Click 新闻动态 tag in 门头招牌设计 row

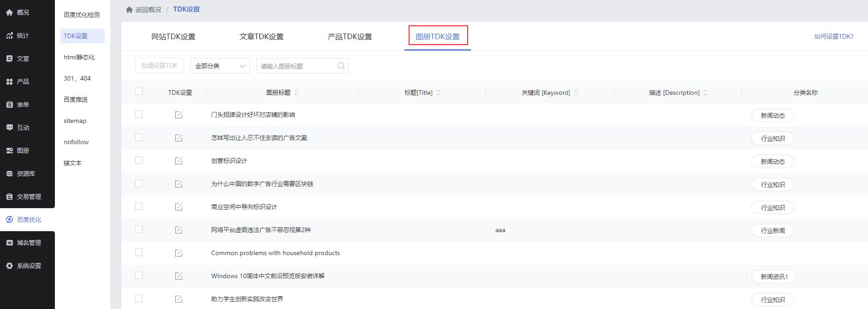click(773, 116)
